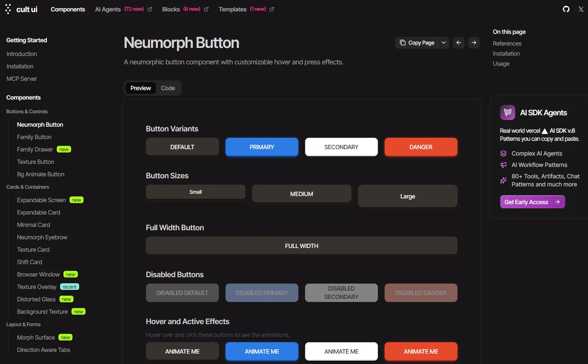588x364 pixels.
Task: Jump to Installation in On this page
Action: pos(506,54)
